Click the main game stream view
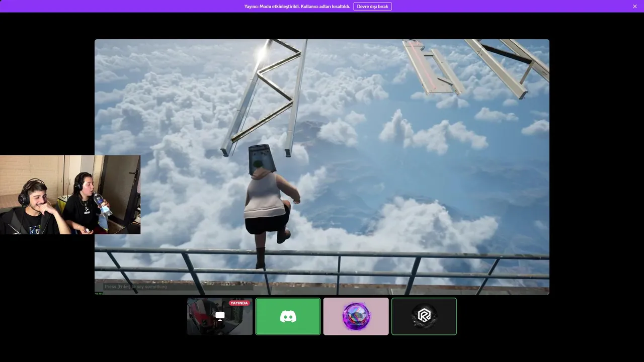Image resolution: width=644 pixels, height=362 pixels. click(x=322, y=167)
